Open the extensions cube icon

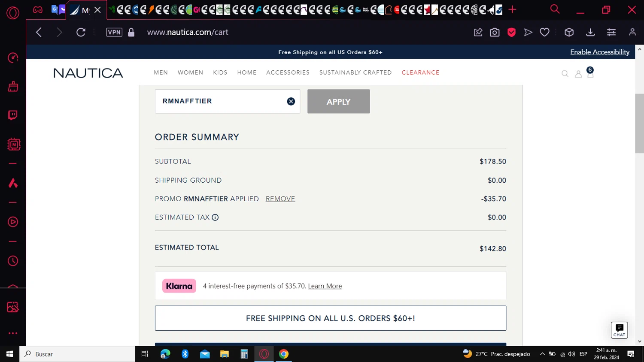point(569,32)
